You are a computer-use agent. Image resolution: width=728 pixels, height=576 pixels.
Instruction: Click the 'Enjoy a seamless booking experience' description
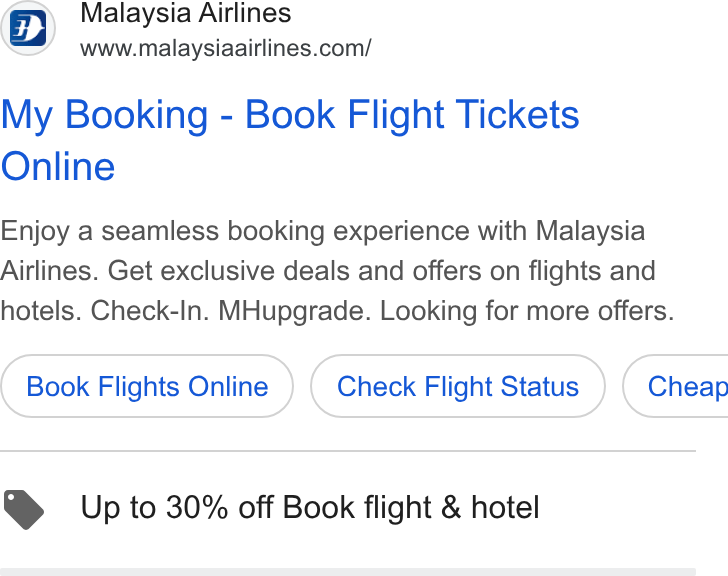click(337, 271)
